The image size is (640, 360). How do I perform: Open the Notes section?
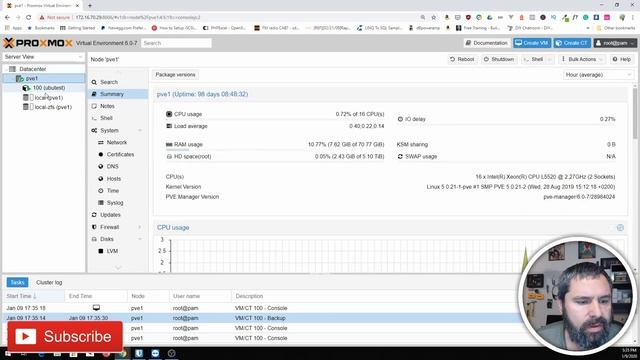click(x=107, y=106)
